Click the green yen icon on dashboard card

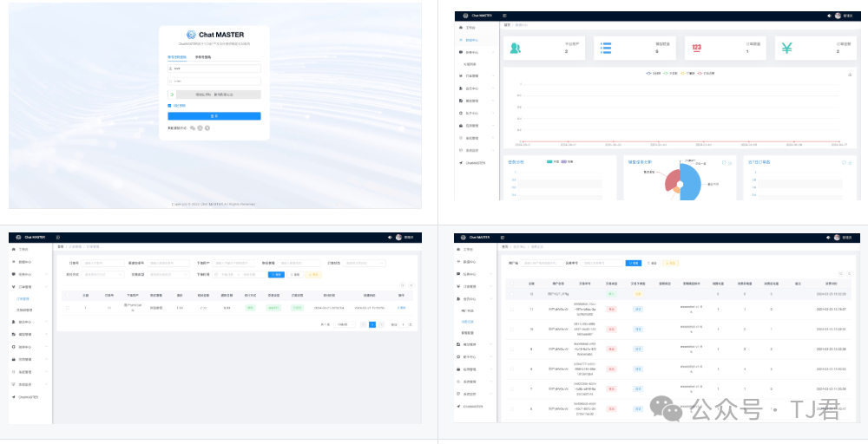coord(786,49)
